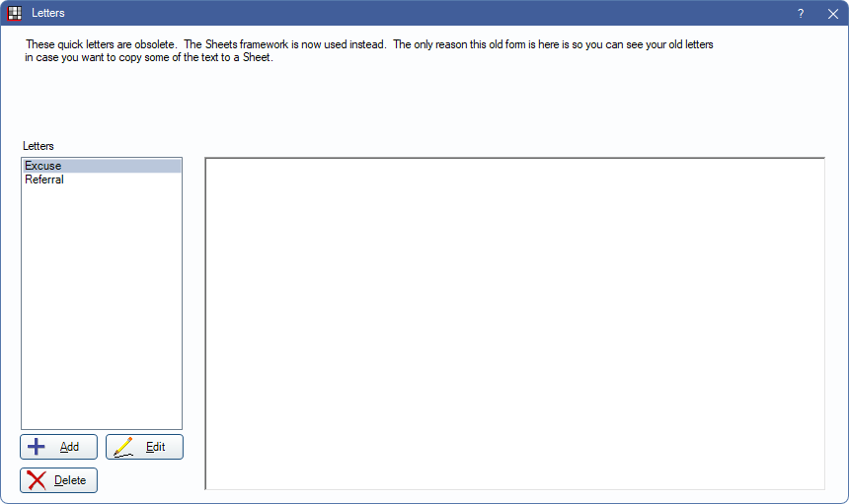Click the application grid icon in title bar
849x504 pixels.
point(15,13)
